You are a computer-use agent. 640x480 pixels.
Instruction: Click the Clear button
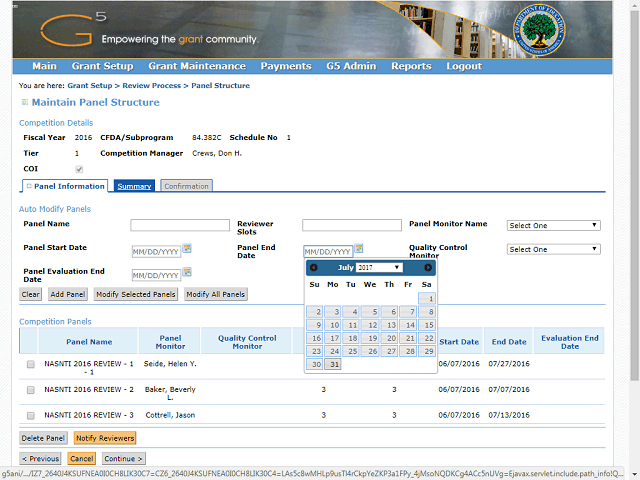[x=31, y=294]
